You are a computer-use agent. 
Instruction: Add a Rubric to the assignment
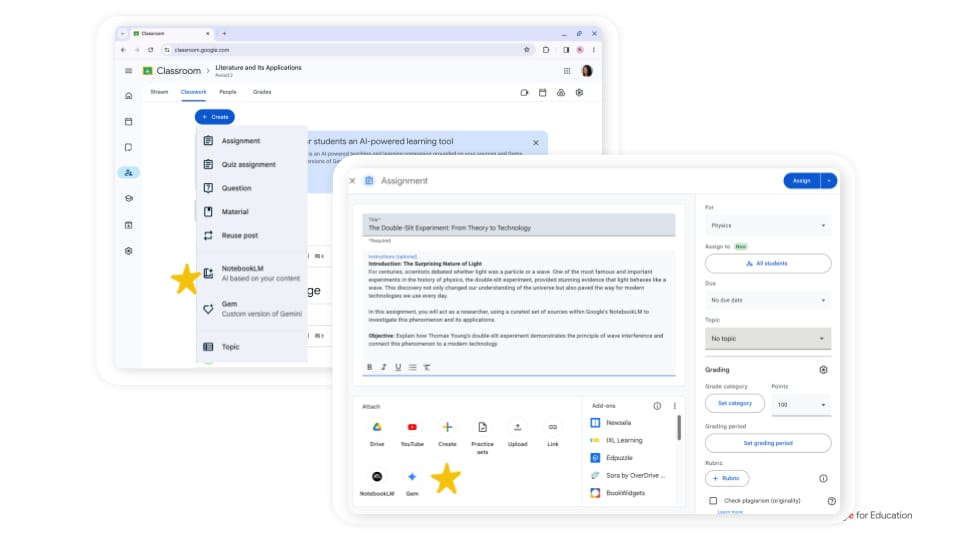[x=727, y=478]
